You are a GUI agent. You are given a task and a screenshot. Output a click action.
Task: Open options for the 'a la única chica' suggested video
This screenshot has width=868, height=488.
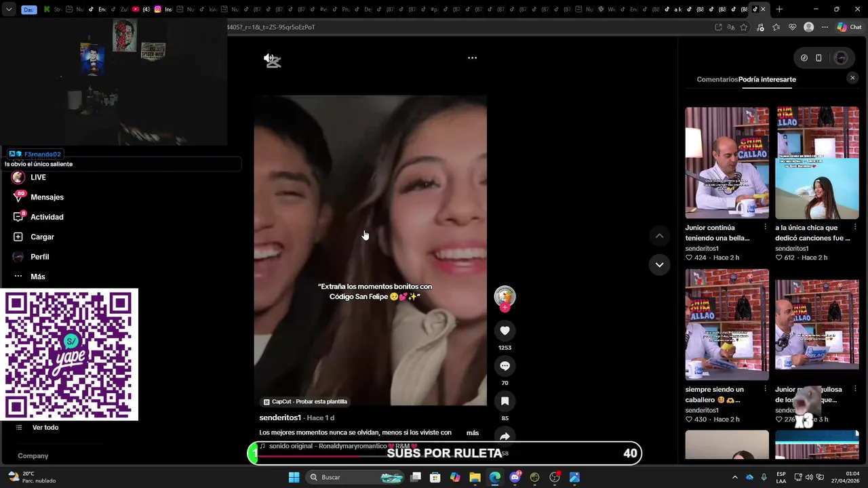pos(855,227)
